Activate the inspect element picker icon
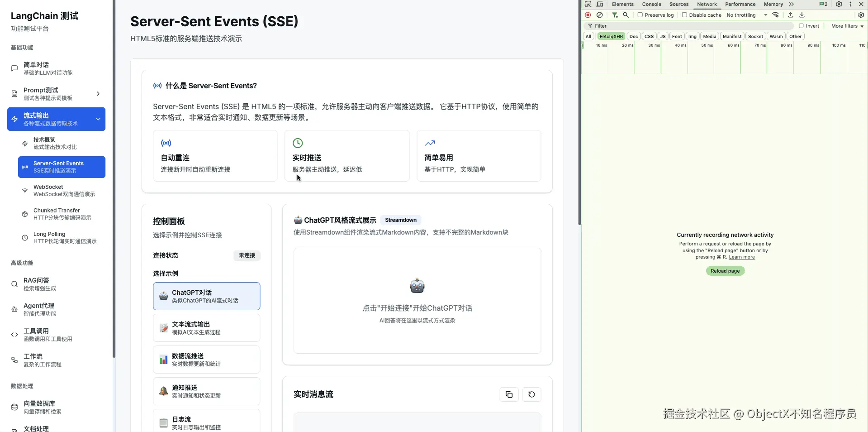The width and height of the screenshot is (868, 432). click(588, 4)
